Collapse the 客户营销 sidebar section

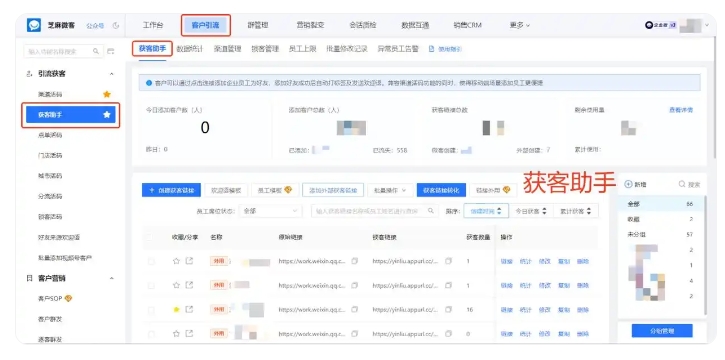[x=111, y=279]
